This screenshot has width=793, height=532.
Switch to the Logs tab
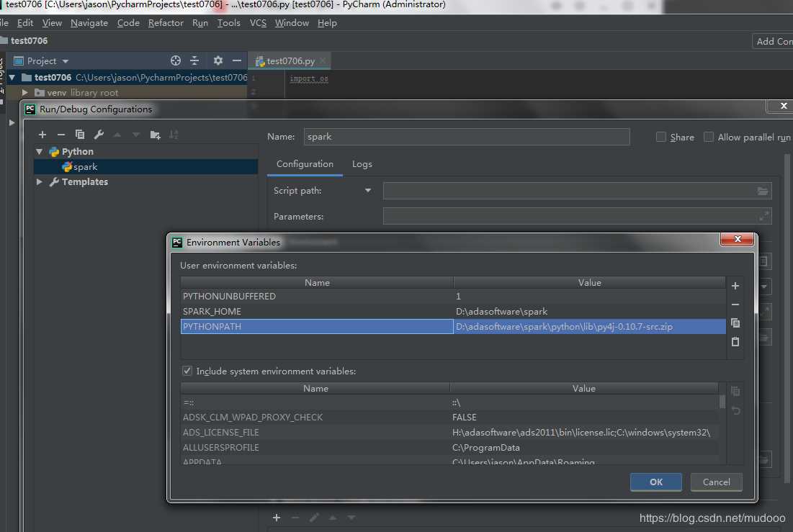pyautogui.click(x=362, y=164)
